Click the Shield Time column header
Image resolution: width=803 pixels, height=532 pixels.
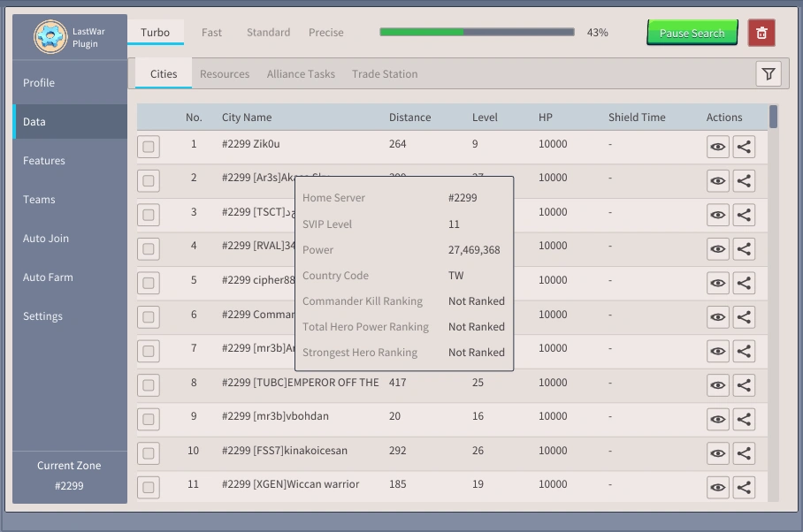[637, 118]
